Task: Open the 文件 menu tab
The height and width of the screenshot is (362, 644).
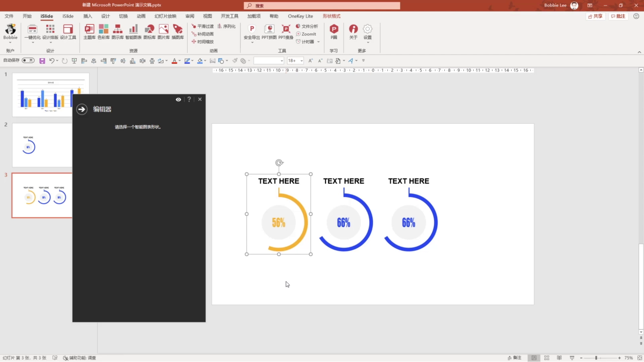Action: coord(9,16)
